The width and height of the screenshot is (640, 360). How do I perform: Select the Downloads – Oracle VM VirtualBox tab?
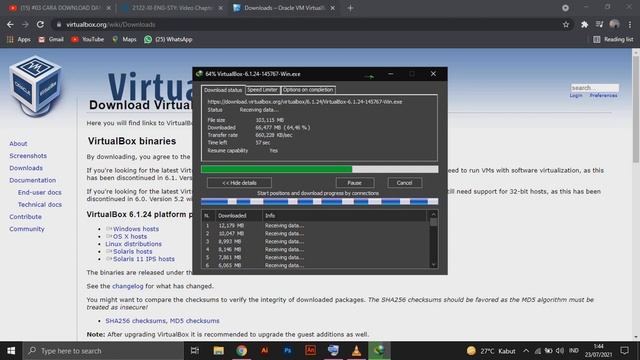point(284,8)
